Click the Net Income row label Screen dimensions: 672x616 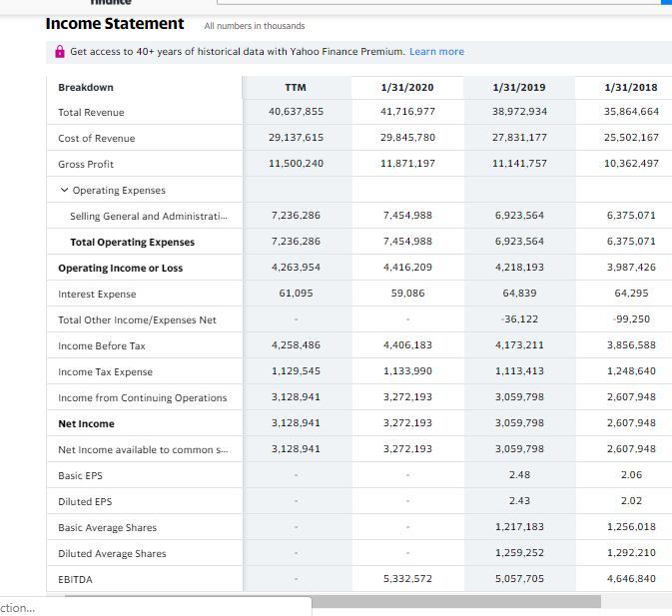(86, 423)
